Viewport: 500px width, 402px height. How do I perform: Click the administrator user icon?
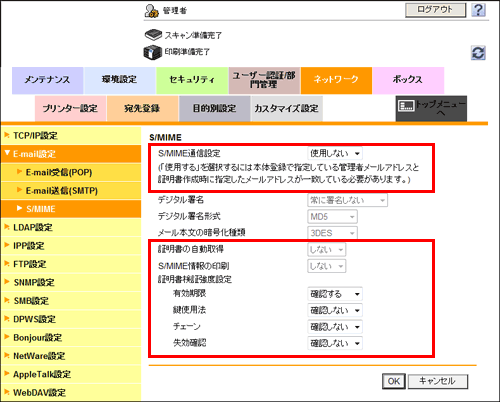(x=152, y=11)
